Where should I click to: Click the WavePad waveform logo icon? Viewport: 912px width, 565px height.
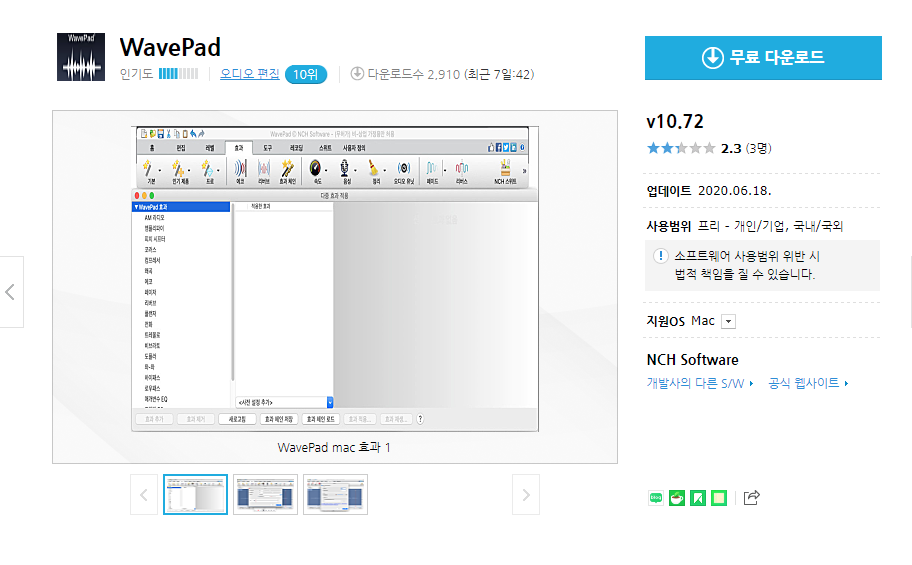pos(81,57)
